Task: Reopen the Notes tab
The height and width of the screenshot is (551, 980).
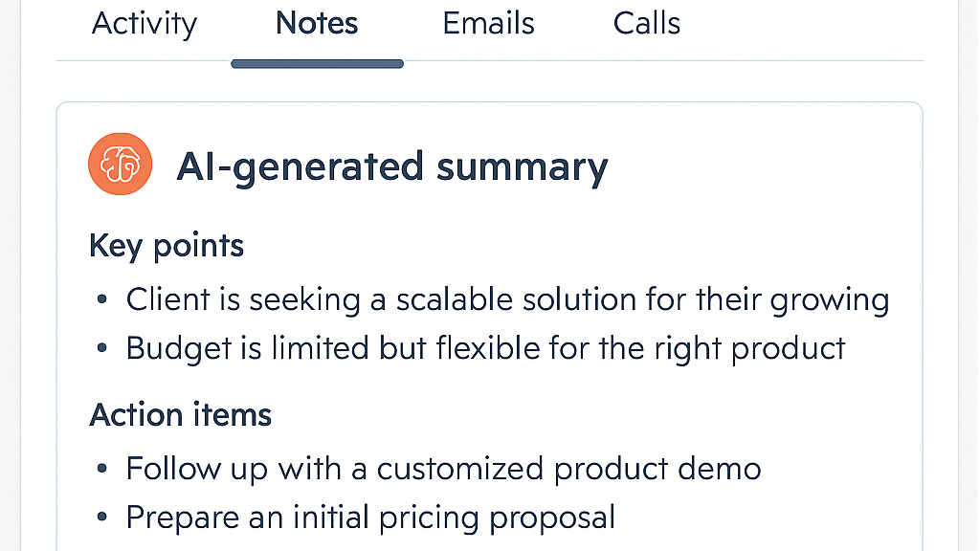Action: (317, 24)
